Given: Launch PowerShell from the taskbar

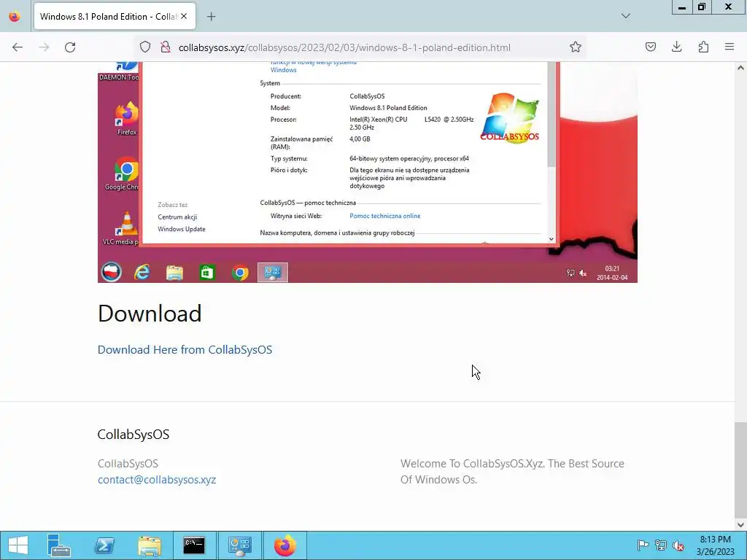Looking at the screenshot, I should click(x=104, y=545).
